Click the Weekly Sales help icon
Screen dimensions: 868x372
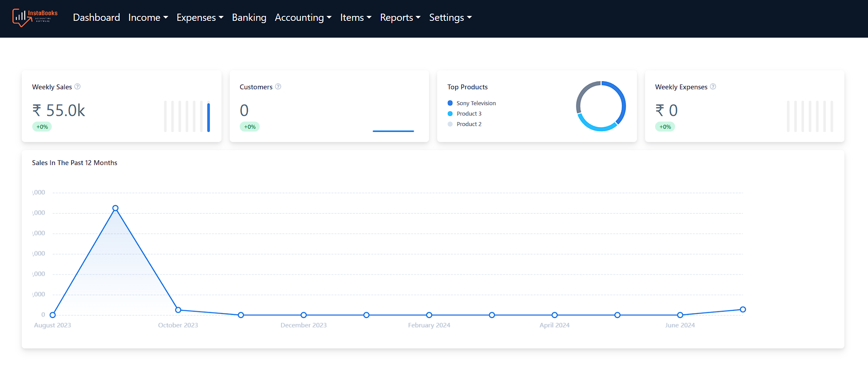click(78, 87)
